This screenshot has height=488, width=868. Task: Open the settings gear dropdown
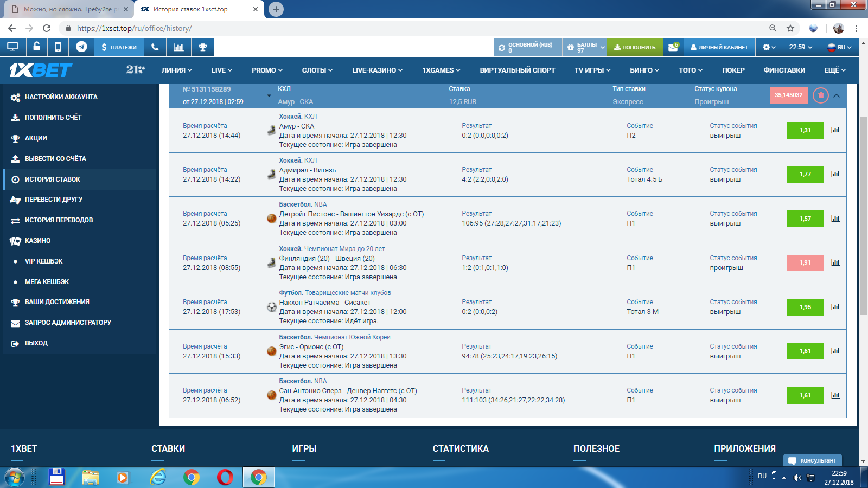(769, 47)
